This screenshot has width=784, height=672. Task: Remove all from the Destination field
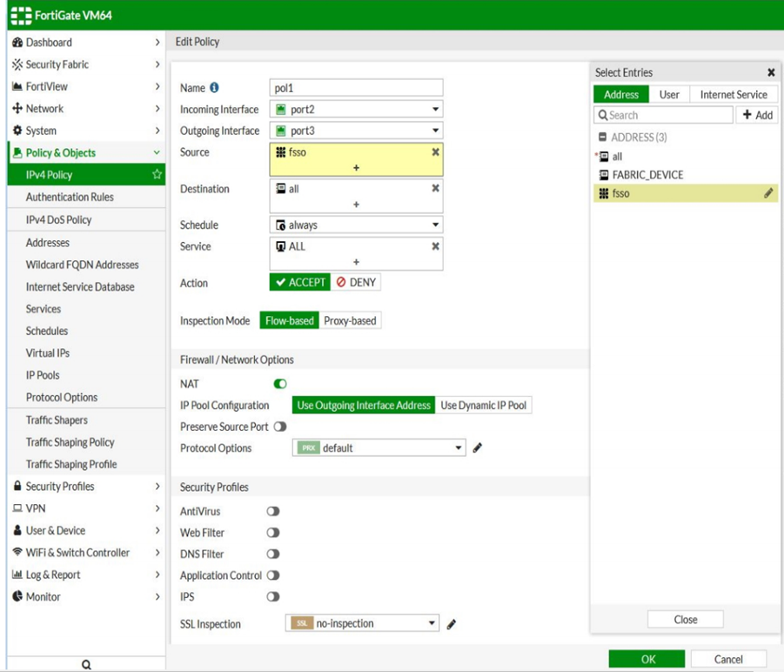(435, 188)
